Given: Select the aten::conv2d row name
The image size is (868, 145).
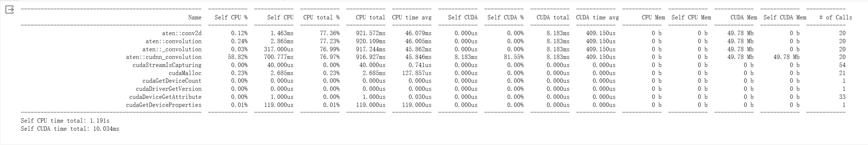Looking at the screenshot, I should [x=182, y=33].
